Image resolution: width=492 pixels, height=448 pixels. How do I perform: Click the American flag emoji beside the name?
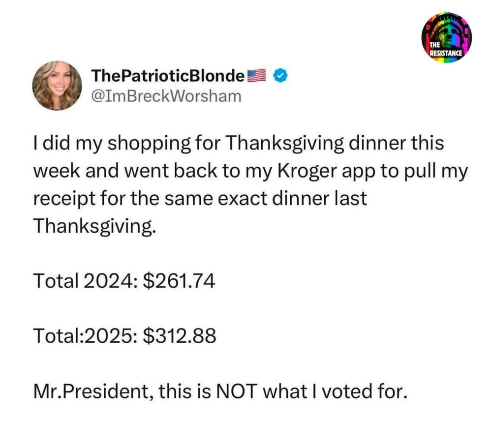tap(256, 76)
